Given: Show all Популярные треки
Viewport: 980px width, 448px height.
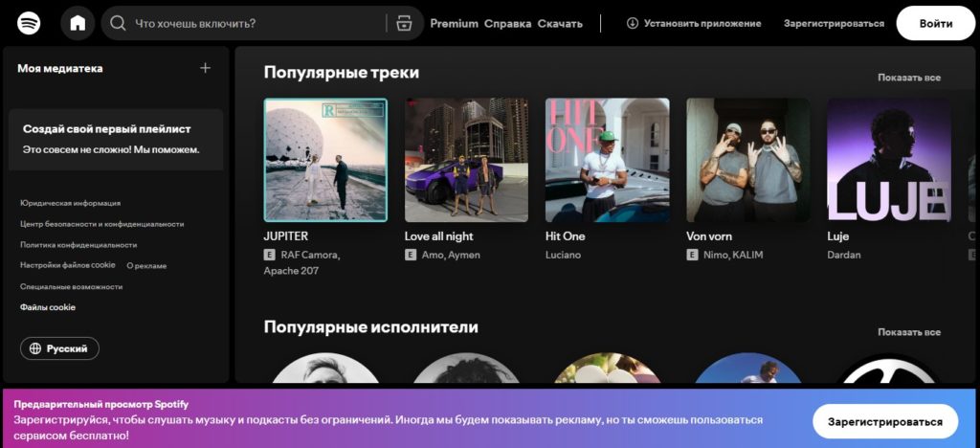Looking at the screenshot, I should [909, 78].
